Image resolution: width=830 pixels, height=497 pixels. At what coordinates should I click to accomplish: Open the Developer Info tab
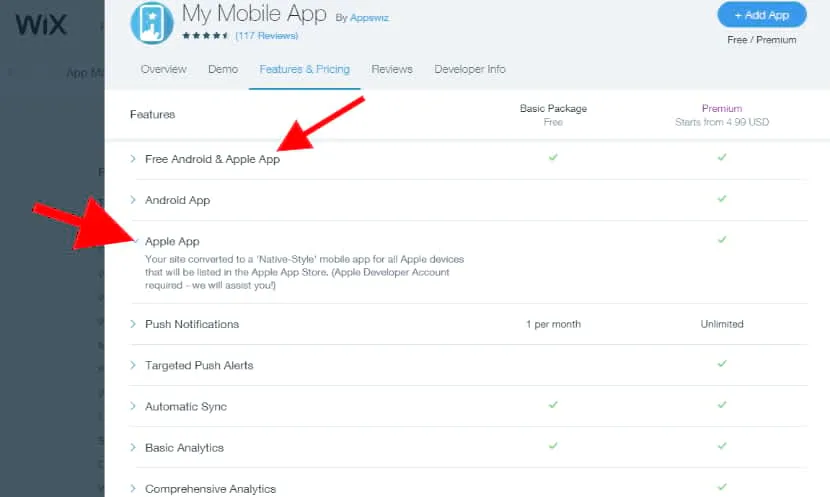click(470, 69)
